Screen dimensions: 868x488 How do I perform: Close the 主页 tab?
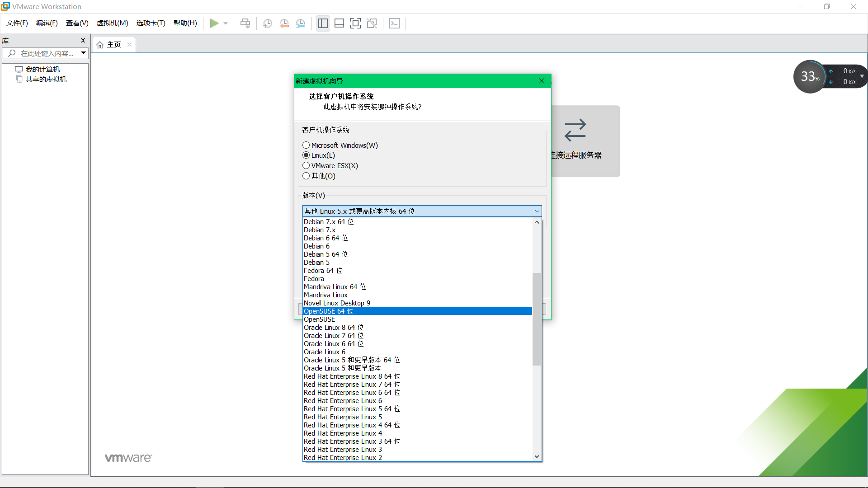(x=129, y=44)
